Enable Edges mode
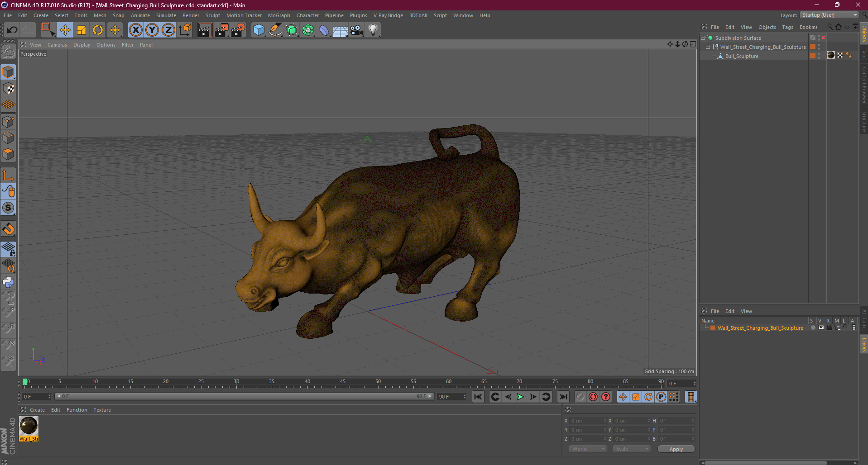868x465 pixels. tap(8, 138)
